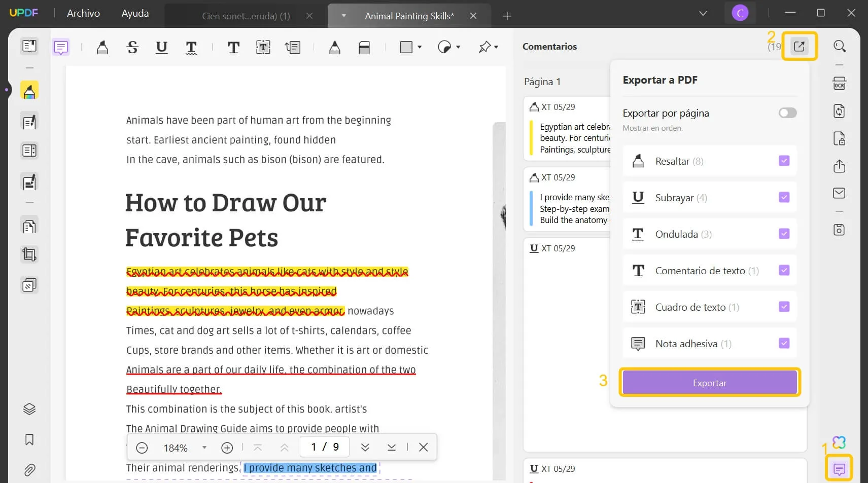Close the Animal Painting Skills tab
The image size is (868, 483).
click(x=473, y=16)
